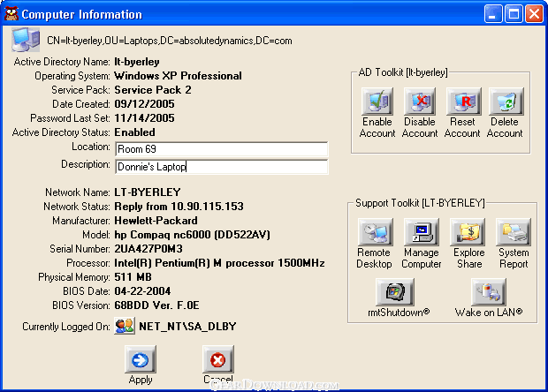Focus the Description field with Donnie's Laptop
Screen dimensions: 548x392
[x=222, y=167]
